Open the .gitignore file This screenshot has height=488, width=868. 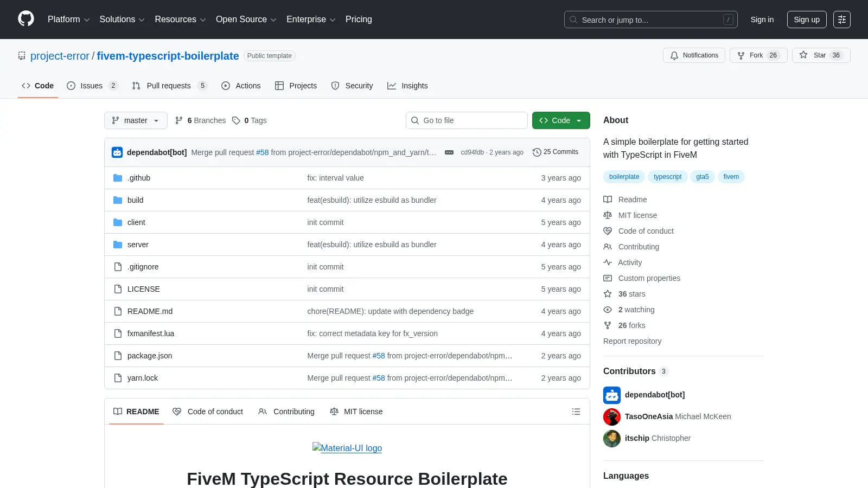[143, 267]
